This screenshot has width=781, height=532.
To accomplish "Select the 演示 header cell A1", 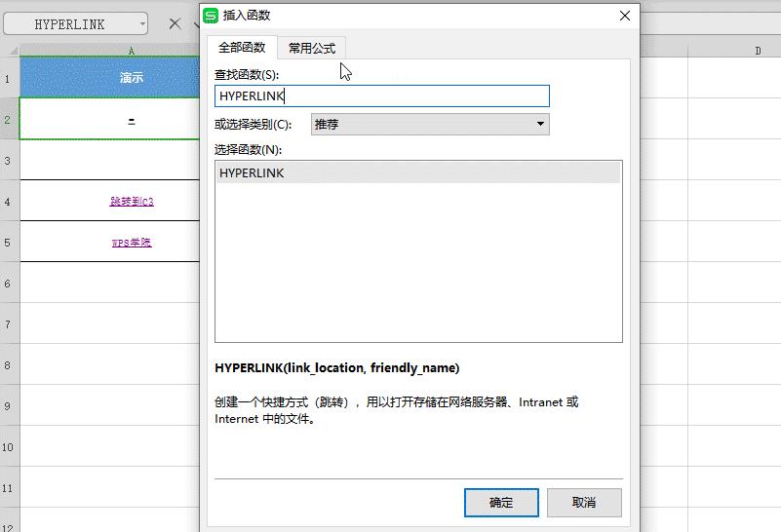I will [x=109, y=77].
